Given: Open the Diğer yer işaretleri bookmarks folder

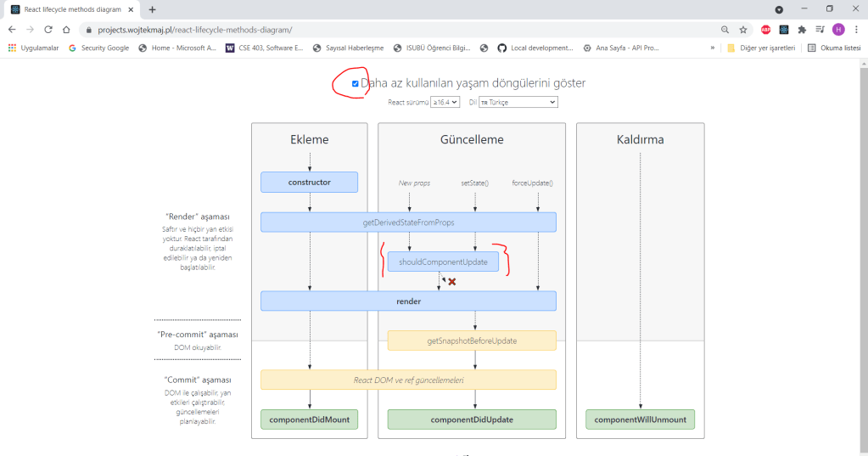Looking at the screenshot, I should point(760,48).
